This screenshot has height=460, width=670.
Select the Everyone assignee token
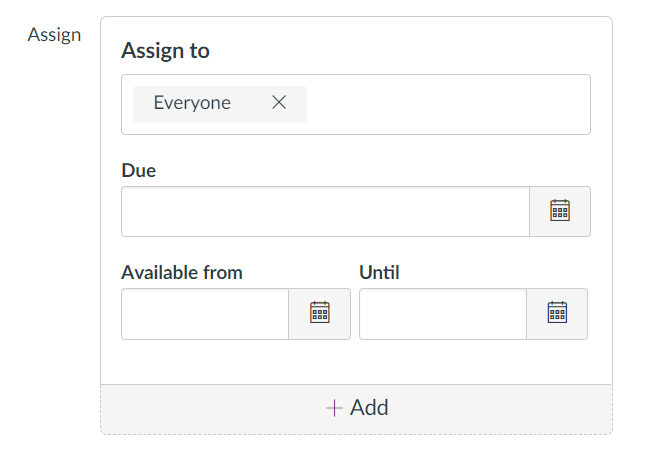tap(220, 104)
